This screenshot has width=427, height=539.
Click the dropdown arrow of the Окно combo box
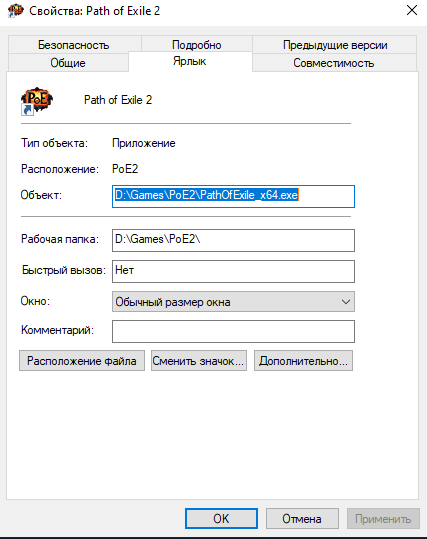[x=346, y=302]
